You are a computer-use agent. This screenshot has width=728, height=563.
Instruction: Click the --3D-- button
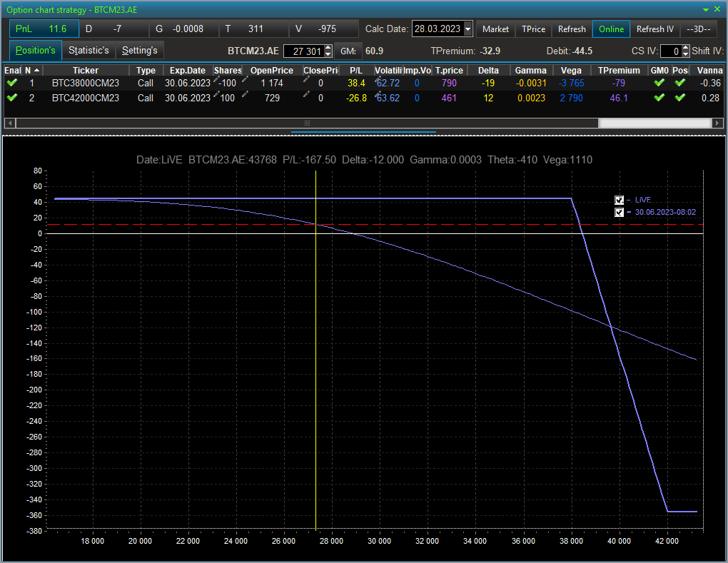[x=698, y=29]
